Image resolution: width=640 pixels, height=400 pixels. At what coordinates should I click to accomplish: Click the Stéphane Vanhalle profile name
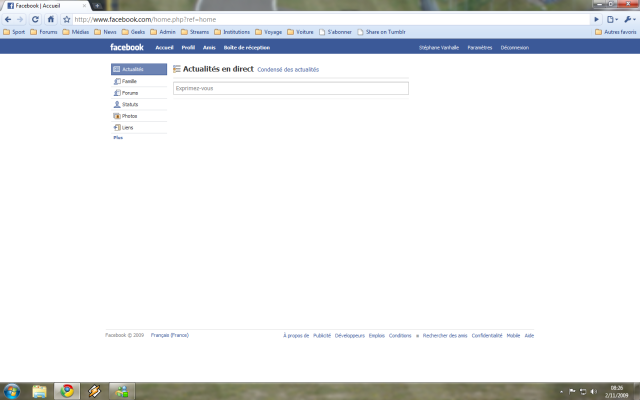point(439,48)
